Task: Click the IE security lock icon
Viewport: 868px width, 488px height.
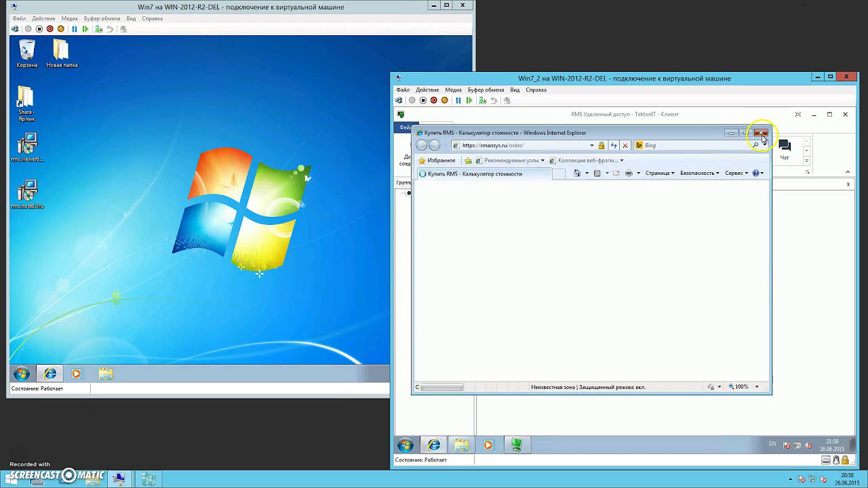Action: (601, 145)
